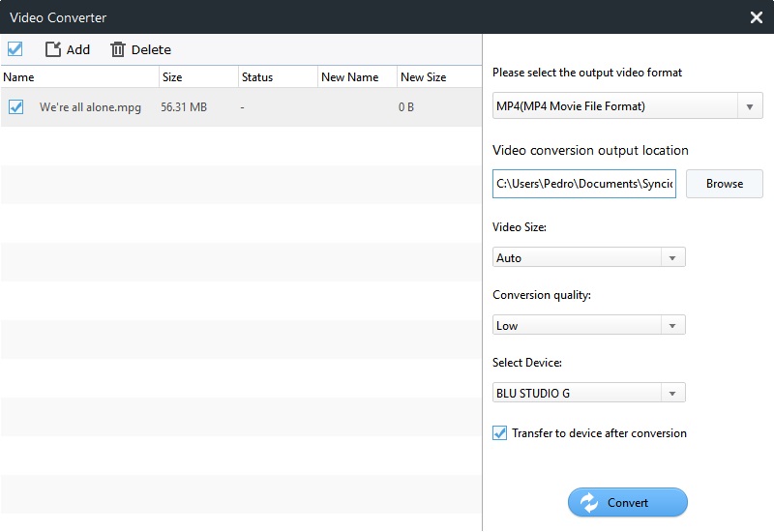Viewport: 774px width, 532px height.
Task: Click the 56.31 MB size cell
Action: tap(184, 107)
